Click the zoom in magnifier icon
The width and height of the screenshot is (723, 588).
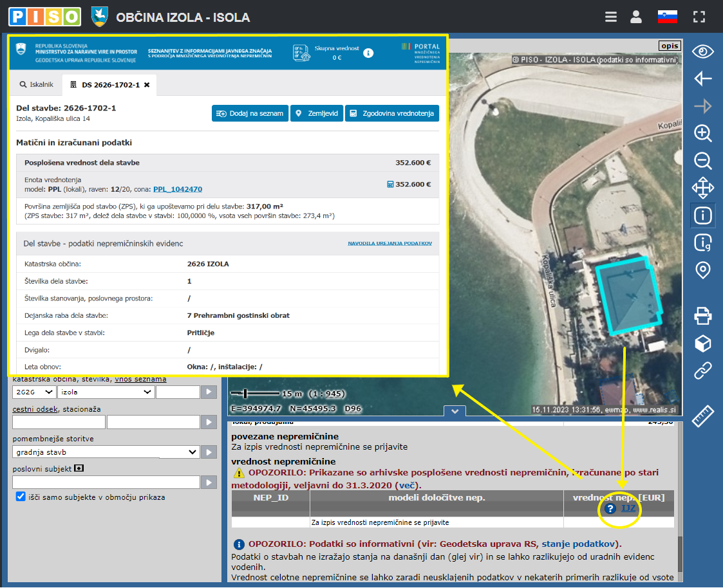point(702,134)
